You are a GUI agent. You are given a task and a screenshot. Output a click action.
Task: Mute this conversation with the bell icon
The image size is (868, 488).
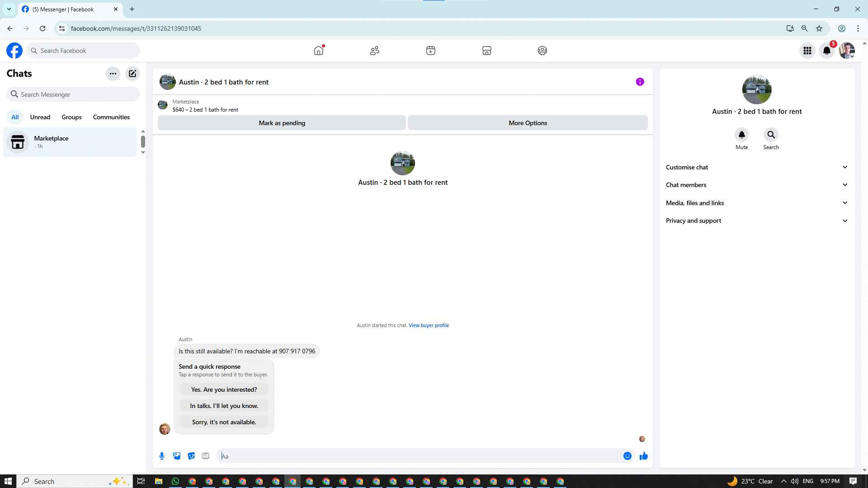click(742, 135)
